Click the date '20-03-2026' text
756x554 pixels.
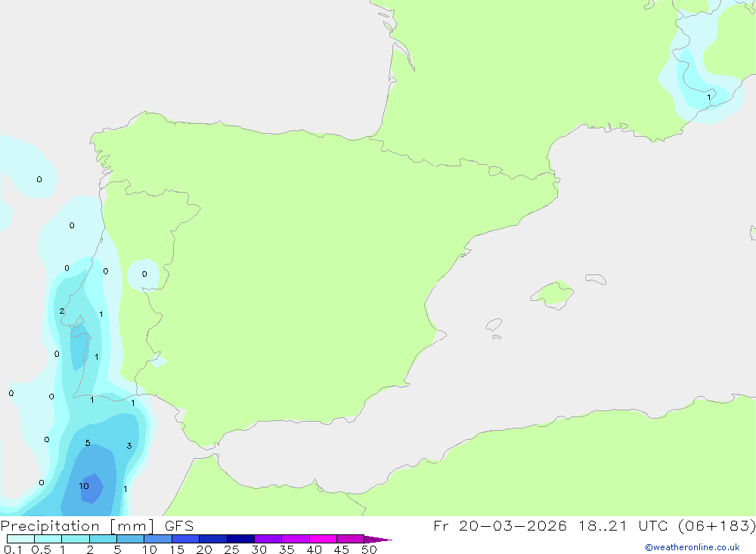point(513,525)
